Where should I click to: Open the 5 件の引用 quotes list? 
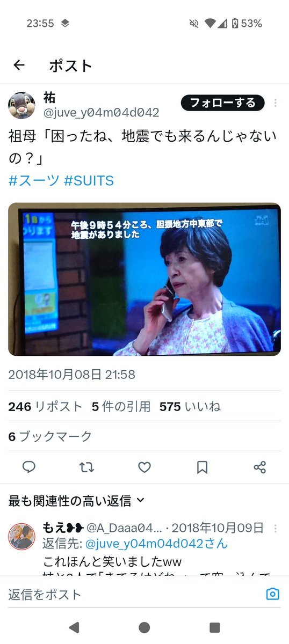(121, 407)
